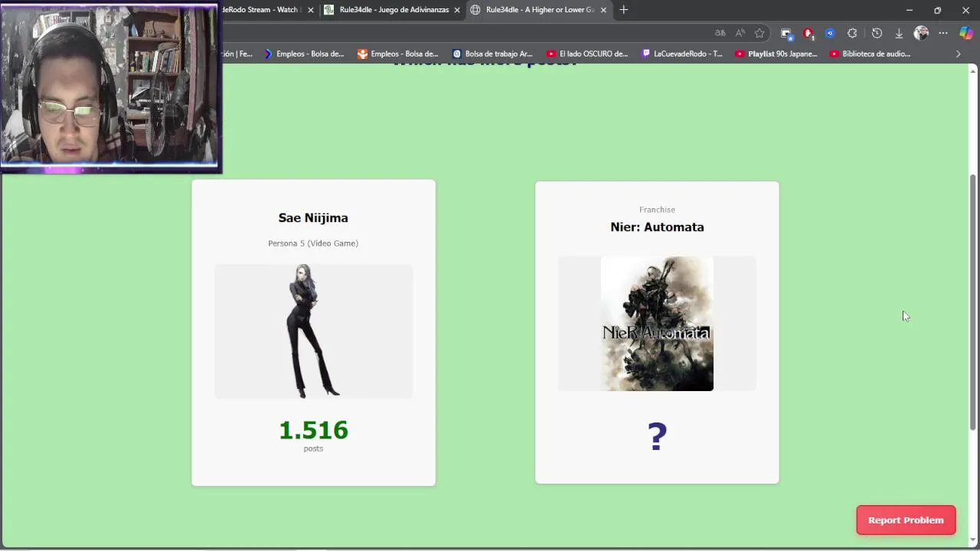
Task: Open the first Empleos - Bolsa de bookmark
Action: [304, 54]
